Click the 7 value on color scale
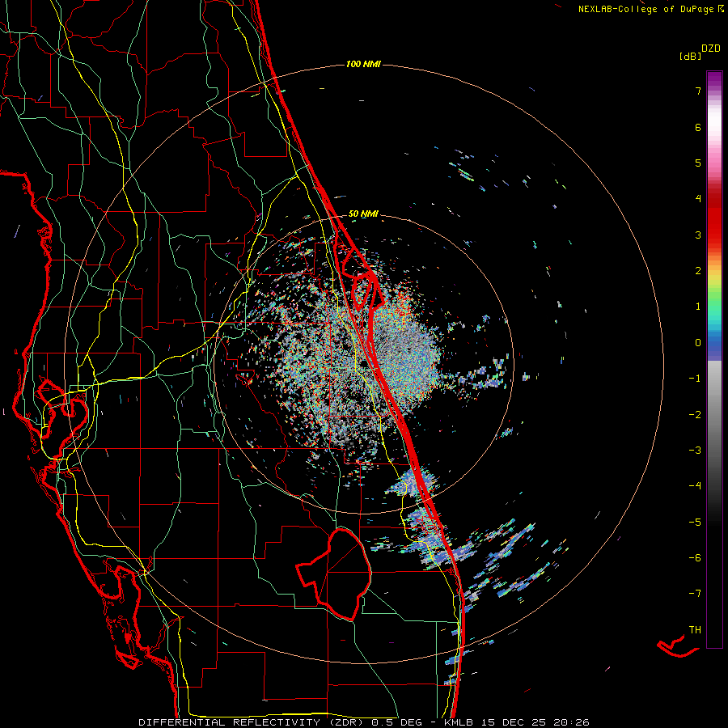Viewport: 728px width, 728px height. 698,91
